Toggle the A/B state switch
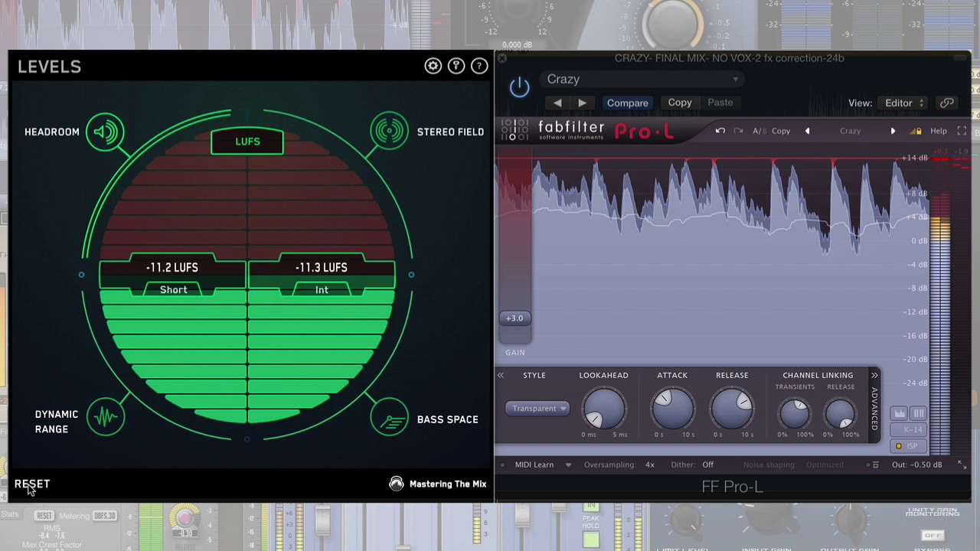 pyautogui.click(x=759, y=131)
